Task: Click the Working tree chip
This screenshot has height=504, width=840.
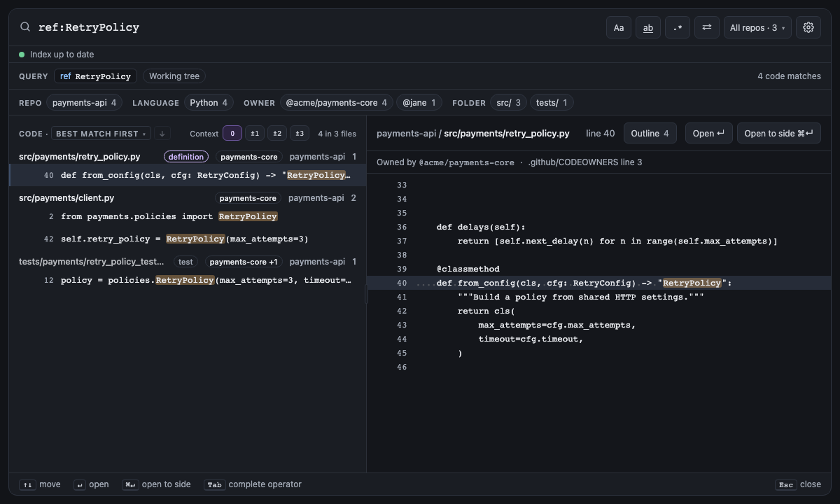Action: point(174,76)
